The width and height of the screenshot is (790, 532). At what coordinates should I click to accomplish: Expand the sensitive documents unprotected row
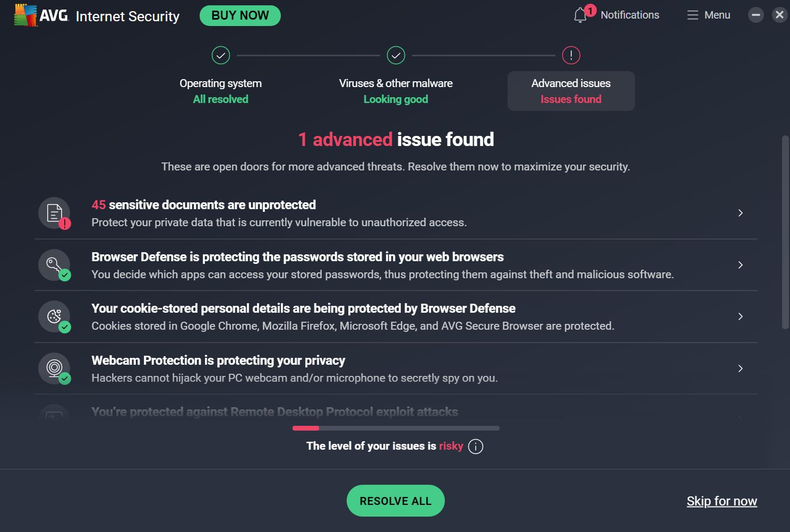740,213
